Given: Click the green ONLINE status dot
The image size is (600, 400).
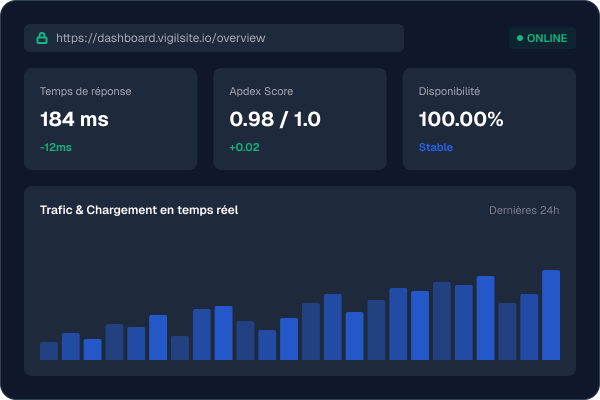Looking at the screenshot, I should [x=520, y=38].
